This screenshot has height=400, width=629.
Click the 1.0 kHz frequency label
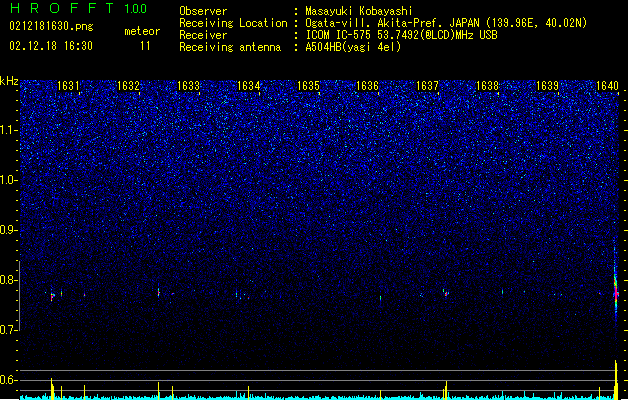coord(9,180)
